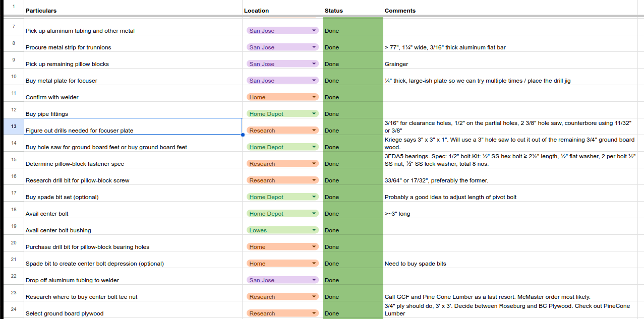Open Research dropdown for focuser plate drills row

[x=314, y=131]
